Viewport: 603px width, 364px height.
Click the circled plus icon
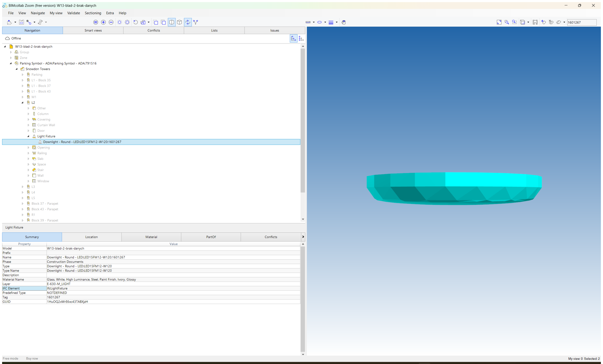click(x=103, y=22)
